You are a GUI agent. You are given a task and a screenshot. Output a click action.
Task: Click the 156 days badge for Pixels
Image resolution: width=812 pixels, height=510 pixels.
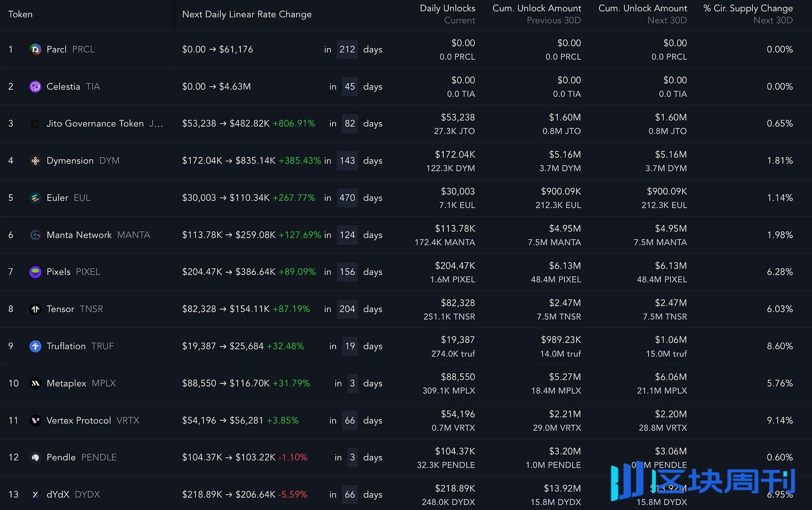347,272
